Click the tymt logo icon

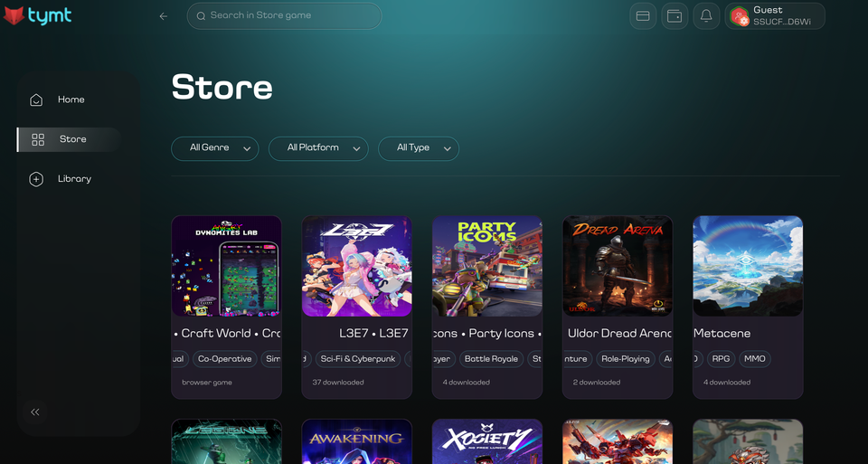coord(14,15)
